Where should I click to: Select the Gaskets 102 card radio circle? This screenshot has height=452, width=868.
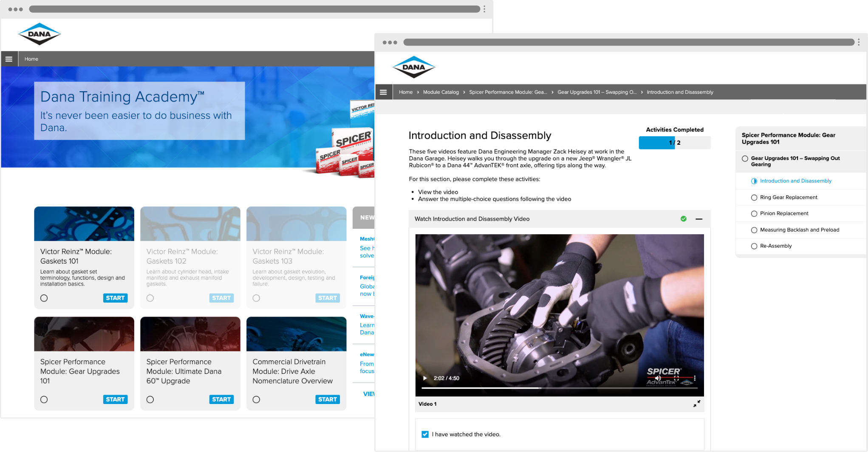[x=150, y=298]
